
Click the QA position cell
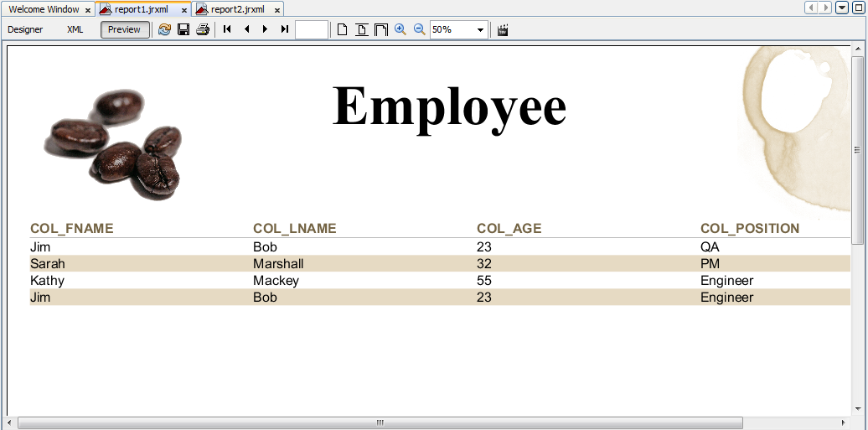point(710,247)
